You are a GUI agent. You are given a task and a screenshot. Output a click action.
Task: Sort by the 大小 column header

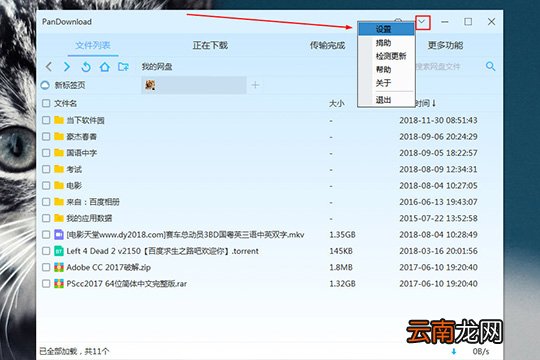pyautogui.click(x=336, y=103)
